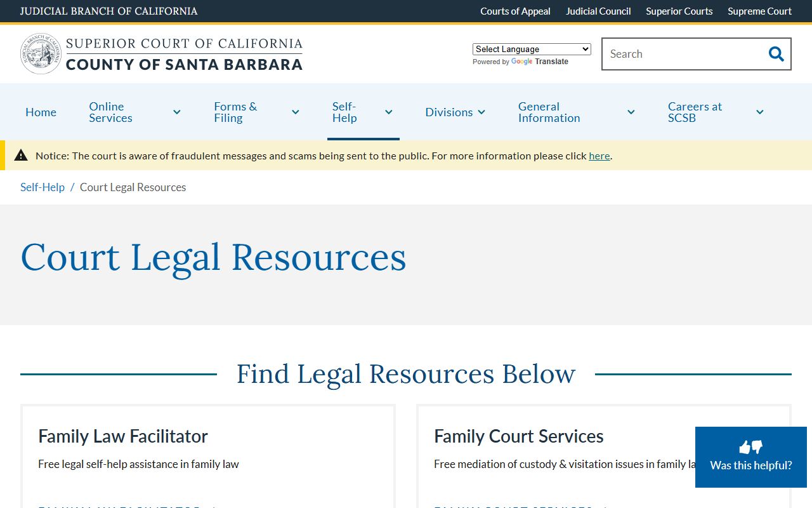
Task: Click the Google Translate attribution text
Action: point(520,62)
